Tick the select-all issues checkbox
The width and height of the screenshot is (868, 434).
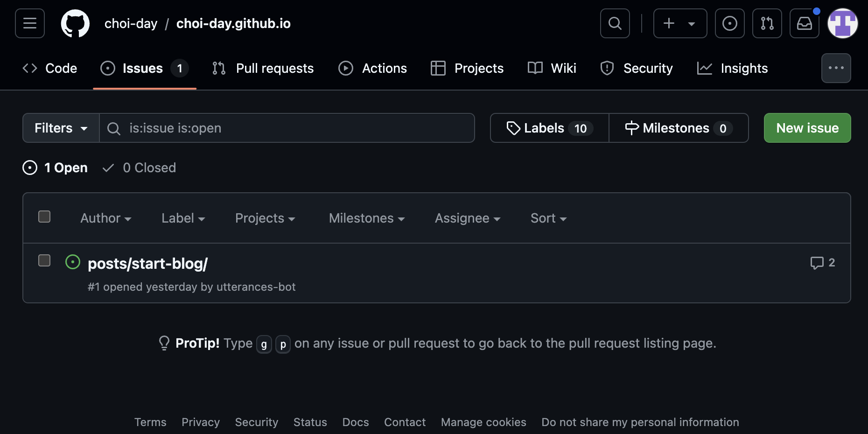coord(44,217)
